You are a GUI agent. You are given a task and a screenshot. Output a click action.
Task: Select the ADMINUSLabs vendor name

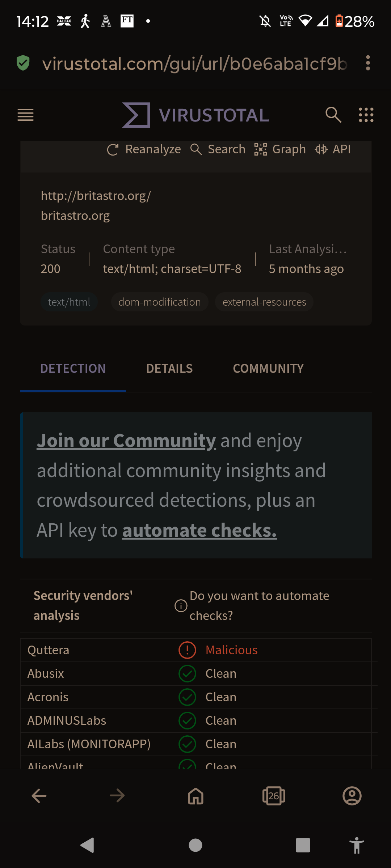pos(67,720)
